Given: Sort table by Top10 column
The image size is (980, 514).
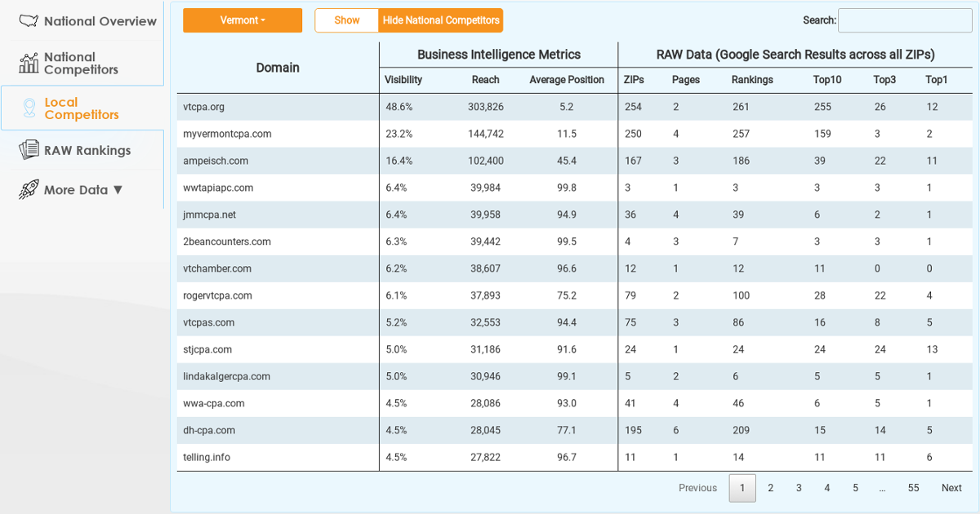Looking at the screenshot, I should pos(827,80).
